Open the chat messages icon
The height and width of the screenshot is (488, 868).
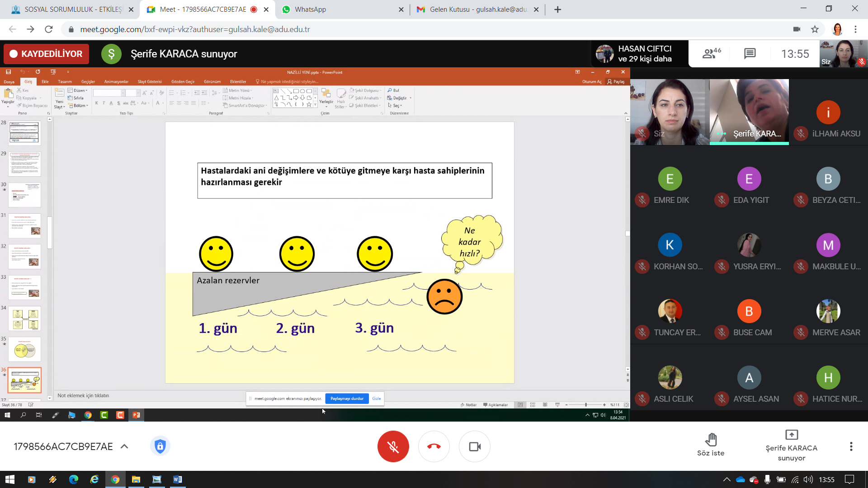tap(750, 54)
